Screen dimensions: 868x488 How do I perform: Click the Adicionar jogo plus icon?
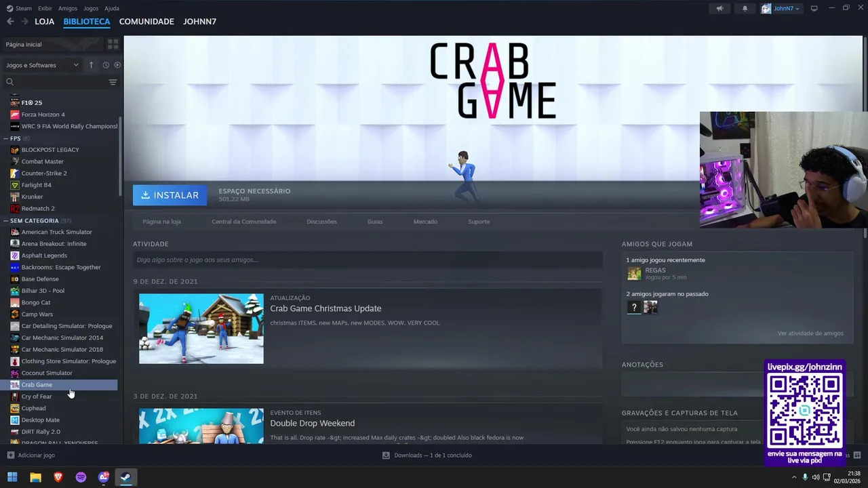click(10, 455)
